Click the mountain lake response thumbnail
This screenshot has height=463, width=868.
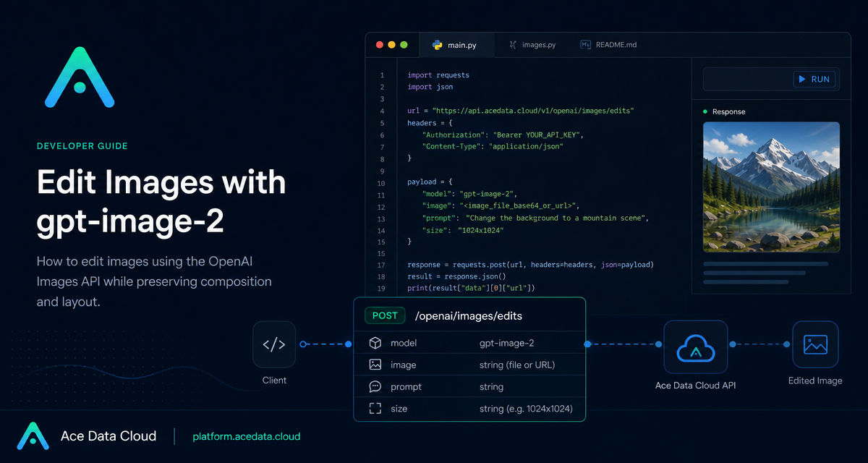[771, 186]
